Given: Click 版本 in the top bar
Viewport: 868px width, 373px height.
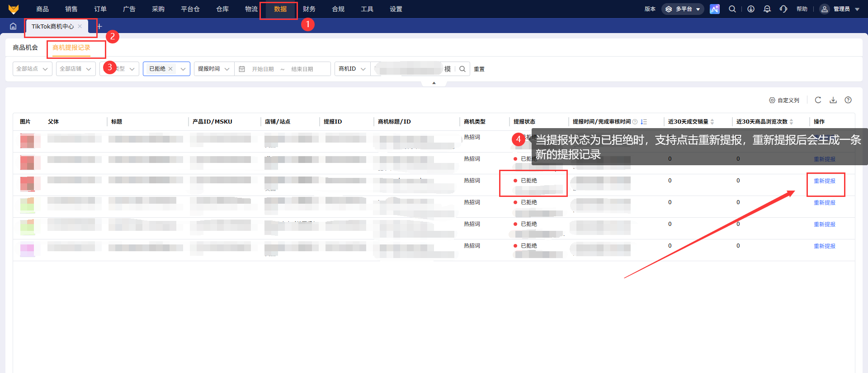Looking at the screenshot, I should pyautogui.click(x=650, y=9).
